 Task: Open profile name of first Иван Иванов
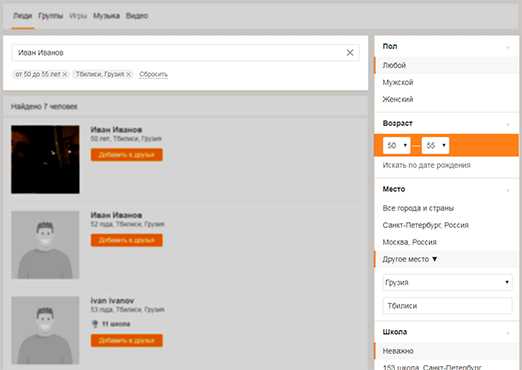point(116,130)
